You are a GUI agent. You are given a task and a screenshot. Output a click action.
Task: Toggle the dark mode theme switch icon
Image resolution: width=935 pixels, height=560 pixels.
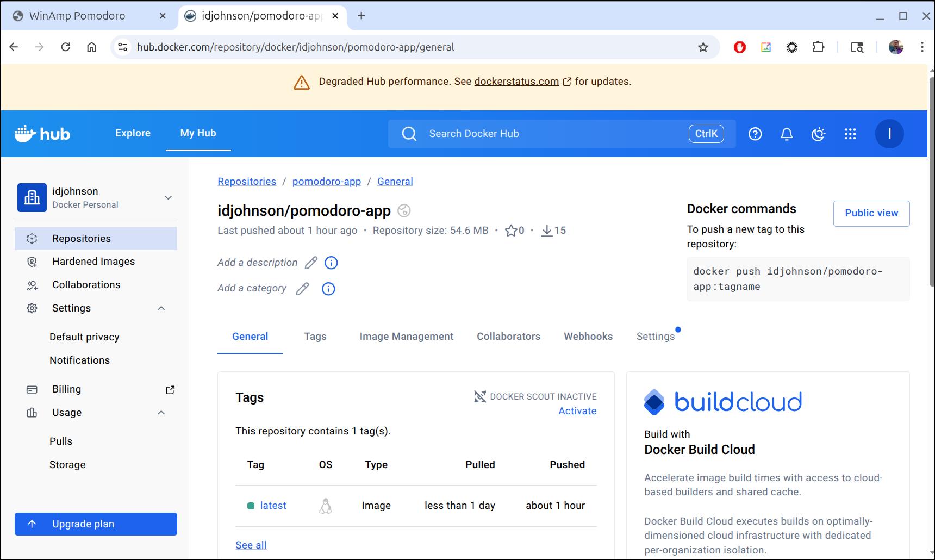tap(818, 134)
